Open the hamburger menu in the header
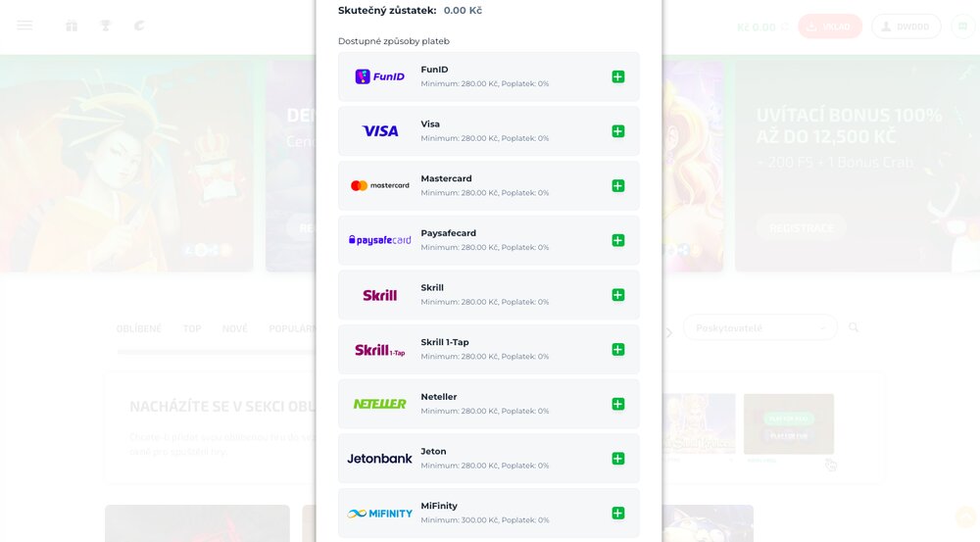Screen dimensions: 980x542 click(24, 25)
